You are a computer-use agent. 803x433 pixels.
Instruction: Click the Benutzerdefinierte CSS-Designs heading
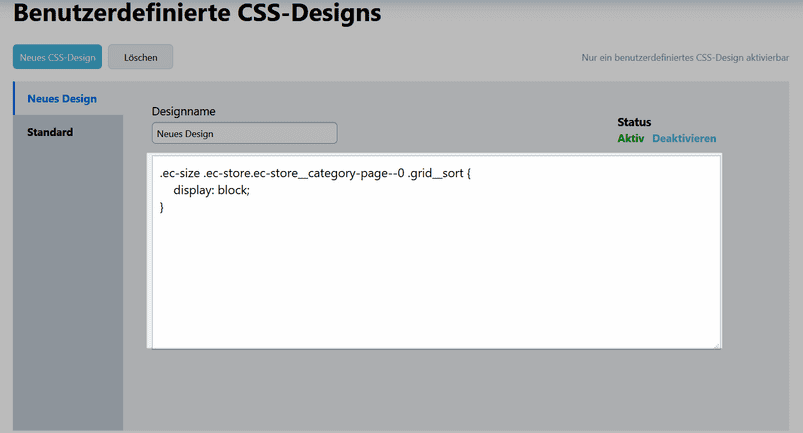coord(197,12)
